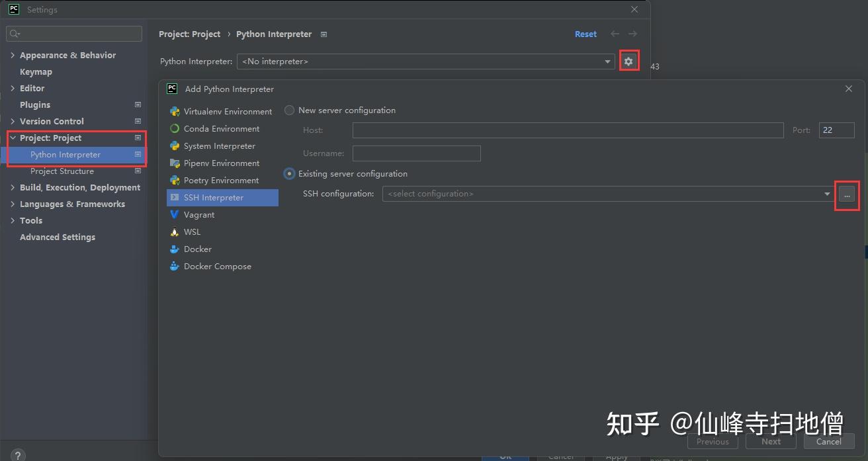The height and width of the screenshot is (461, 868).
Task: Select Existing server configuration
Action: [289, 173]
